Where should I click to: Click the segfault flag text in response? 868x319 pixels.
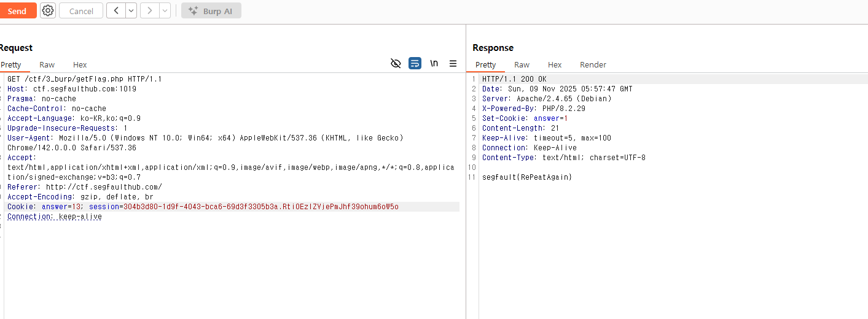pyautogui.click(x=527, y=177)
